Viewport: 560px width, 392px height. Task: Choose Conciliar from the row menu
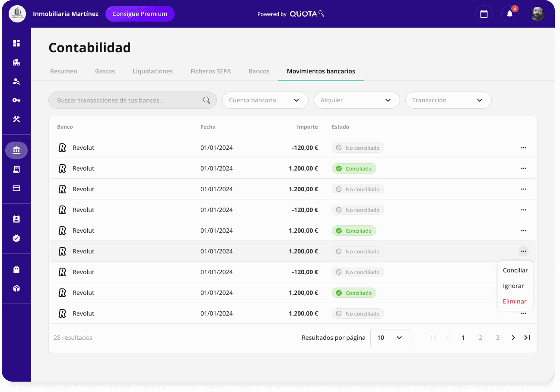tap(515, 270)
